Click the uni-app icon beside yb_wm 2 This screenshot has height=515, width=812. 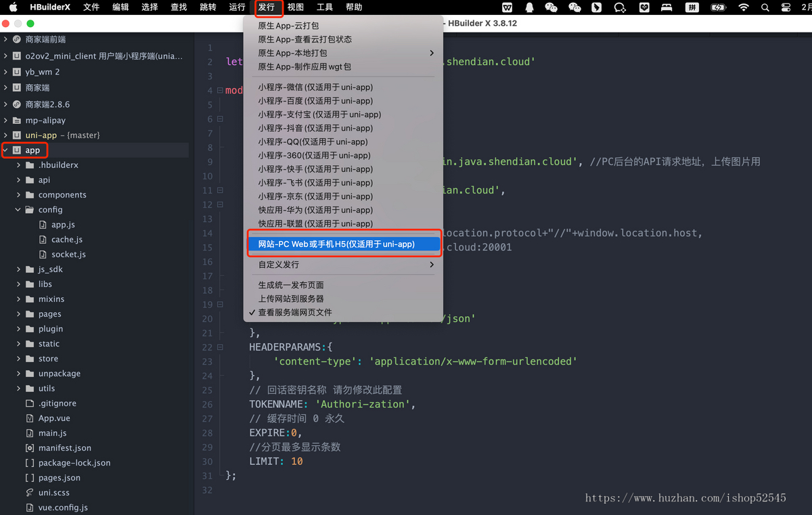click(x=17, y=72)
